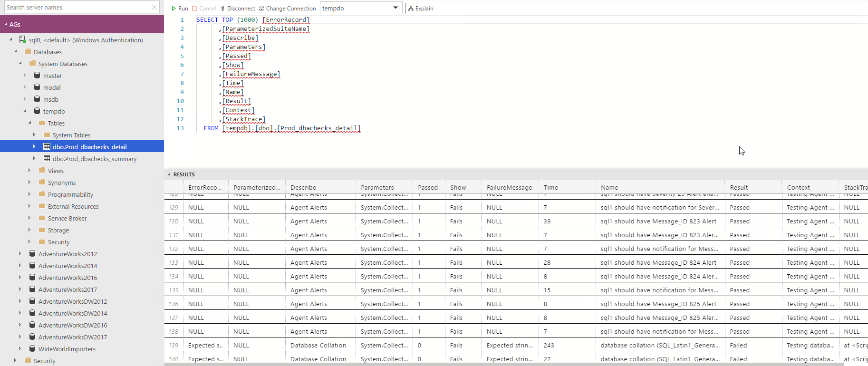Click the Cancel query stop icon

click(195, 9)
